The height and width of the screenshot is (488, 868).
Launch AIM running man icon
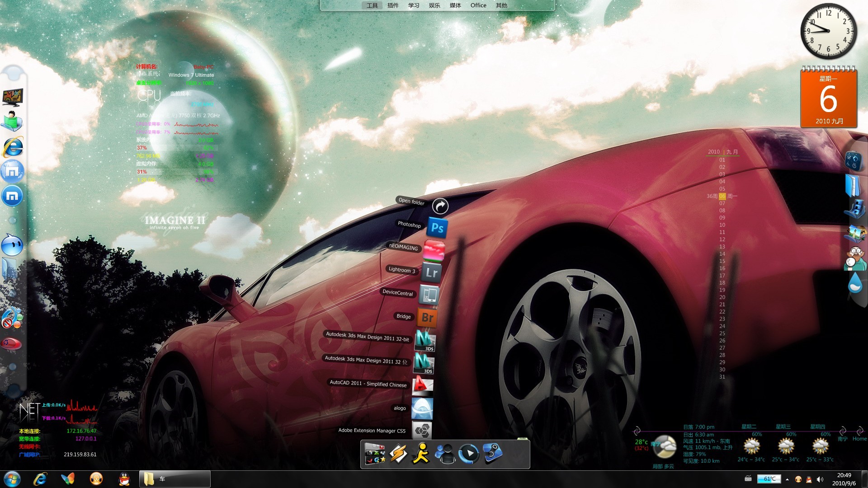421,453
